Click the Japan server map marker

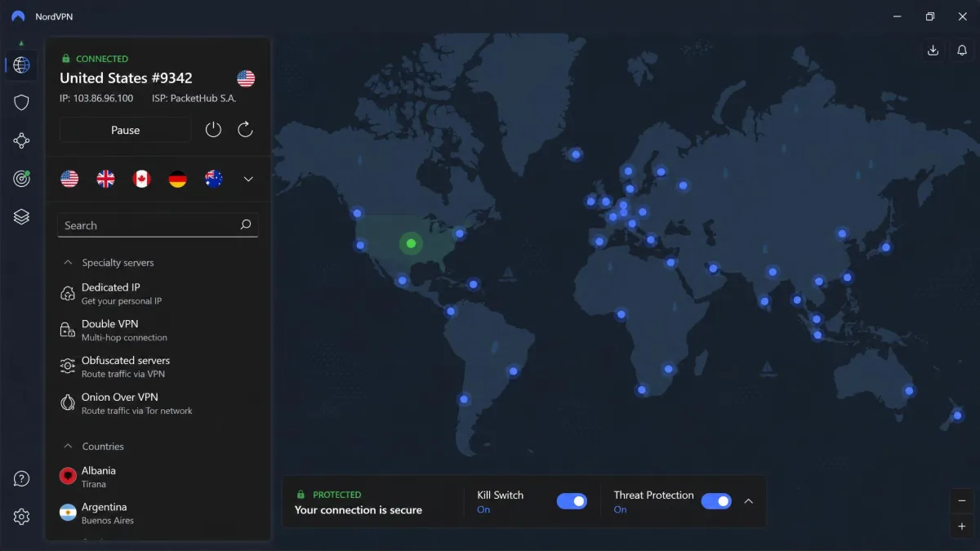885,247
